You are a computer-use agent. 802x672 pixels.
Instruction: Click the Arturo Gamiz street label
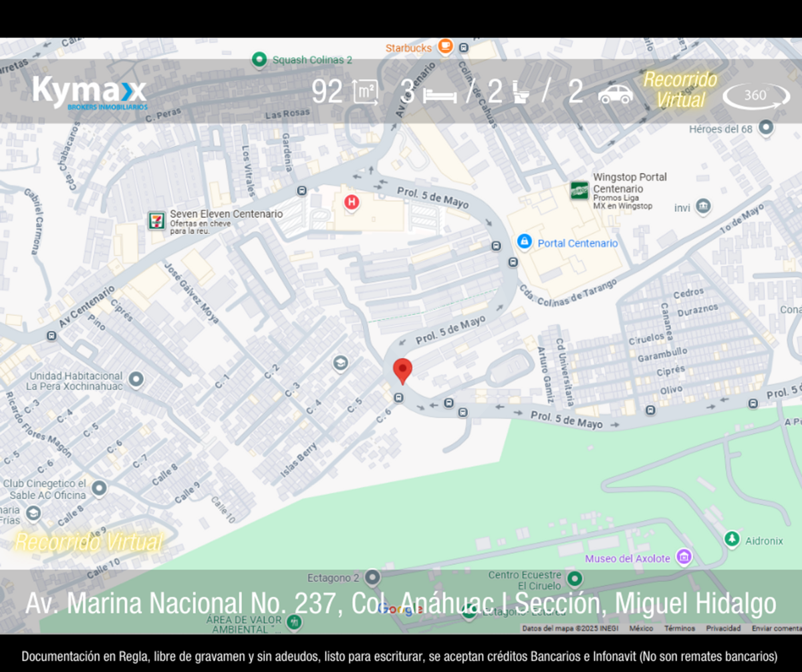pos(545,375)
